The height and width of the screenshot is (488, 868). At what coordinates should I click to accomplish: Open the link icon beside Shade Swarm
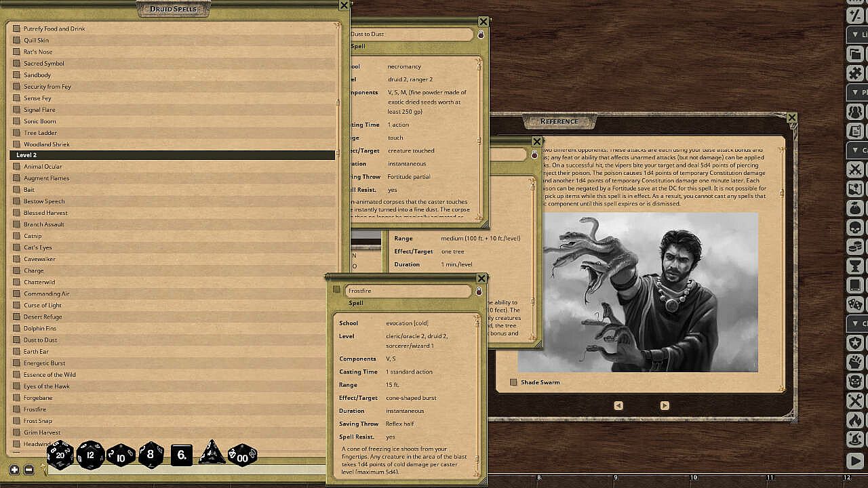point(513,382)
